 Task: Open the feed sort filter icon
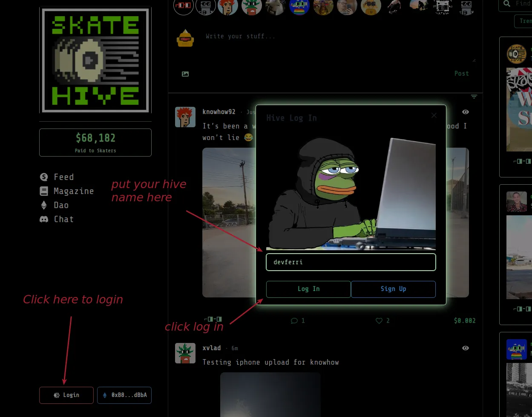click(x=474, y=97)
